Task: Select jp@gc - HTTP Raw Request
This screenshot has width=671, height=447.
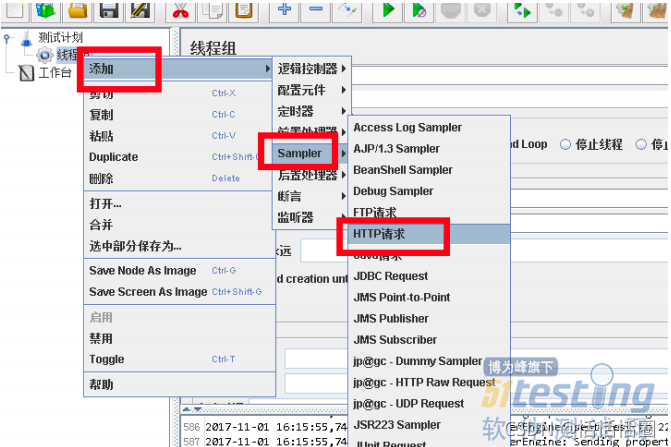Action: pyautogui.click(x=429, y=382)
